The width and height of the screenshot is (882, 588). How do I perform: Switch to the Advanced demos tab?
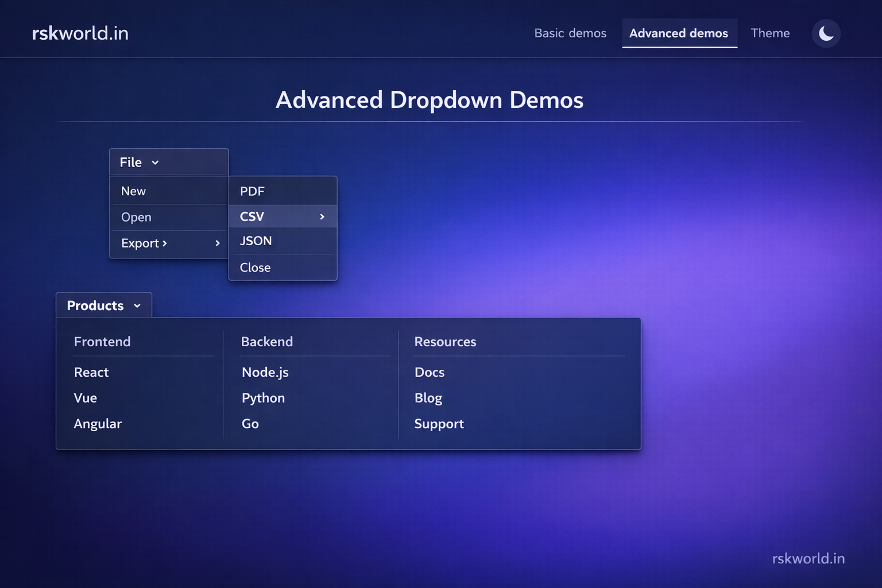[x=679, y=33]
